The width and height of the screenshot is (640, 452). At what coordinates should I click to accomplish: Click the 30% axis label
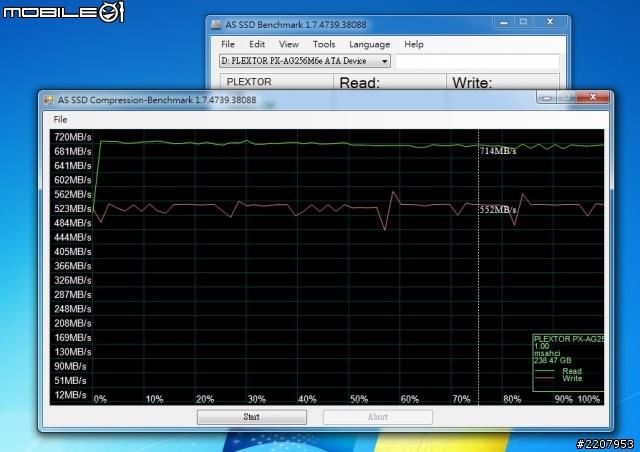pos(256,399)
